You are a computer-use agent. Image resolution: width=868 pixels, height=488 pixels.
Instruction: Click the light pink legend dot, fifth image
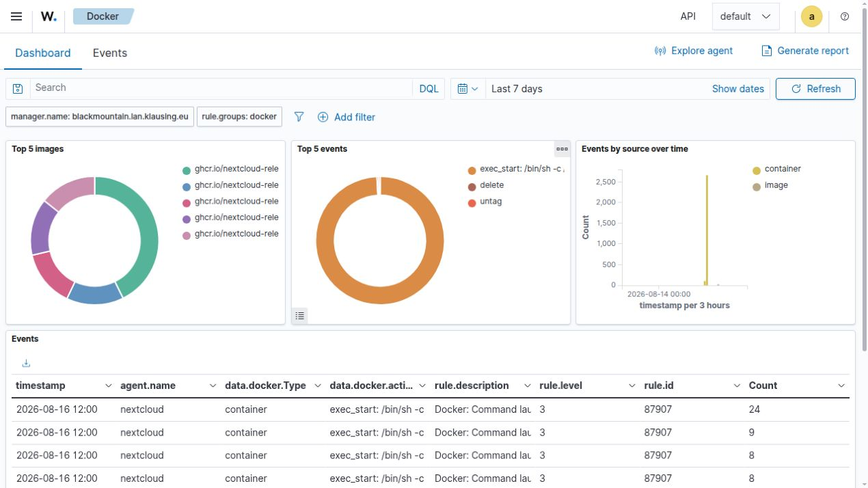(x=187, y=236)
